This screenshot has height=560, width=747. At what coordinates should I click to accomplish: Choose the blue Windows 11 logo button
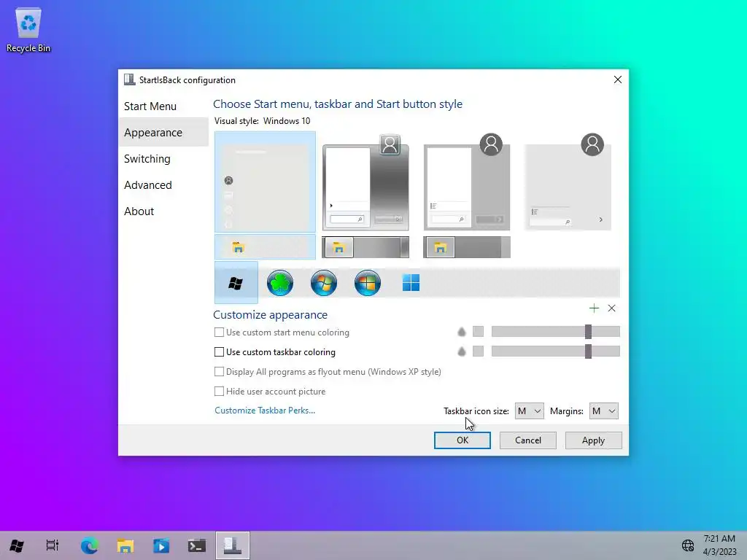(411, 283)
